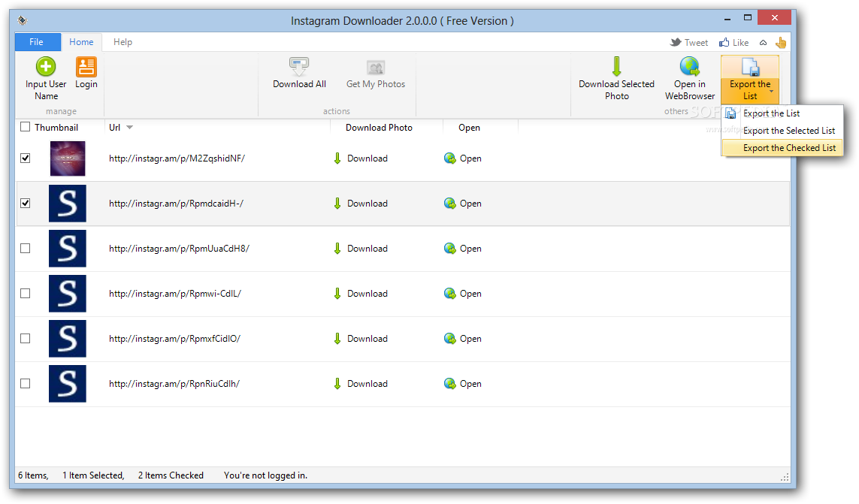The image size is (859, 504).
Task: Select URL http://instagr.am/p/RpmxfCidlO/
Action: (175, 339)
